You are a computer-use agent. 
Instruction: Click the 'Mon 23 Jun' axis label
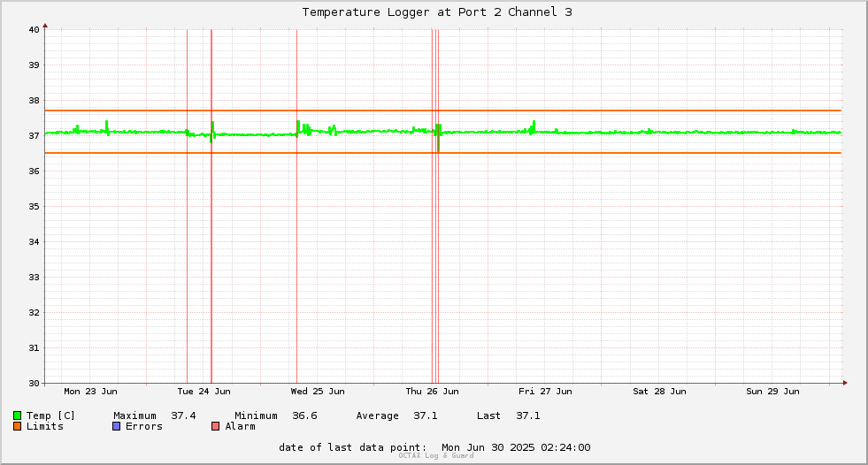pyautogui.click(x=91, y=392)
